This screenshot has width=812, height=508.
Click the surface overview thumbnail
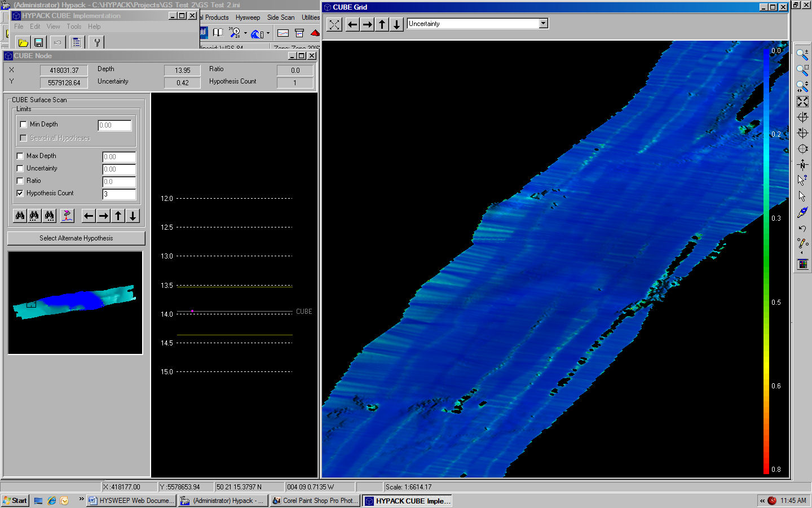click(75, 303)
